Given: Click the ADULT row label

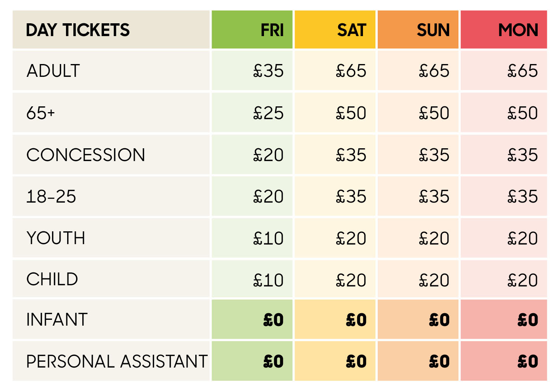Looking at the screenshot, I should [x=53, y=71].
